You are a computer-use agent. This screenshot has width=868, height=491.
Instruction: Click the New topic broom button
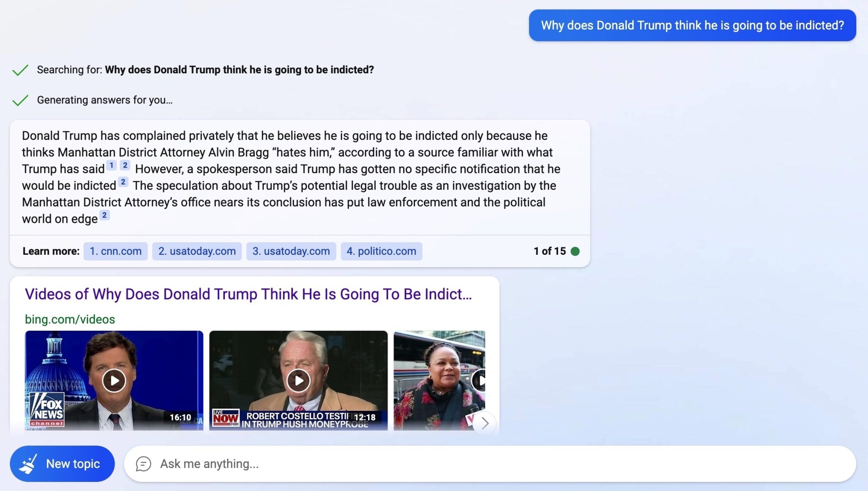62,464
